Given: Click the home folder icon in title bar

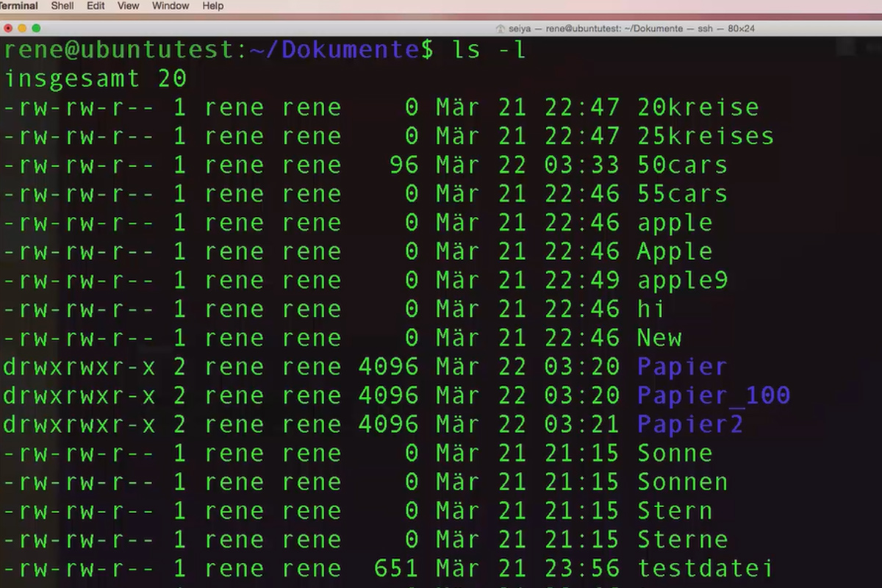Looking at the screenshot, I should [501, 29].
